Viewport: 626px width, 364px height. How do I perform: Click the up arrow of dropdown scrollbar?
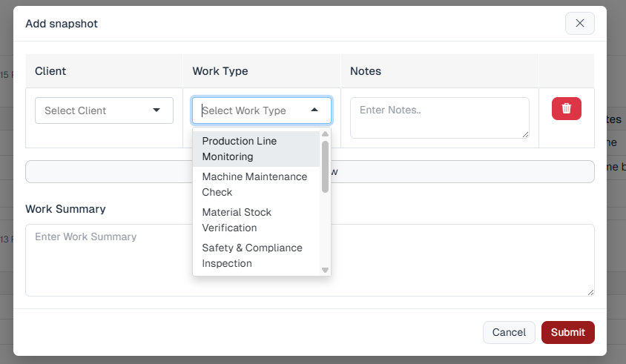coord(325,134)
